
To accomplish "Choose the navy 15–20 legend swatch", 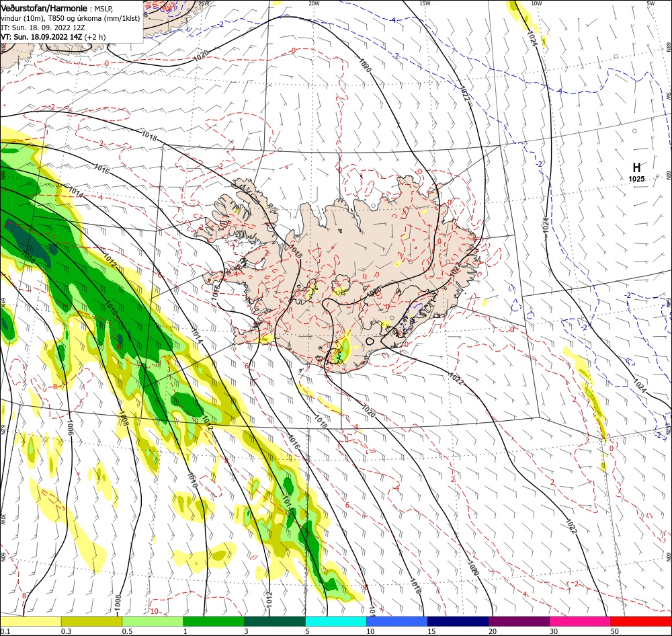I will tap(458, 621).
